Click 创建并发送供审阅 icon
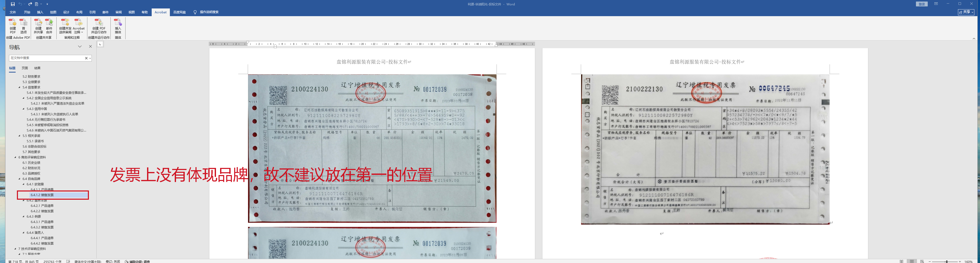This screenshot has height=263, width=980. (65, 26)
